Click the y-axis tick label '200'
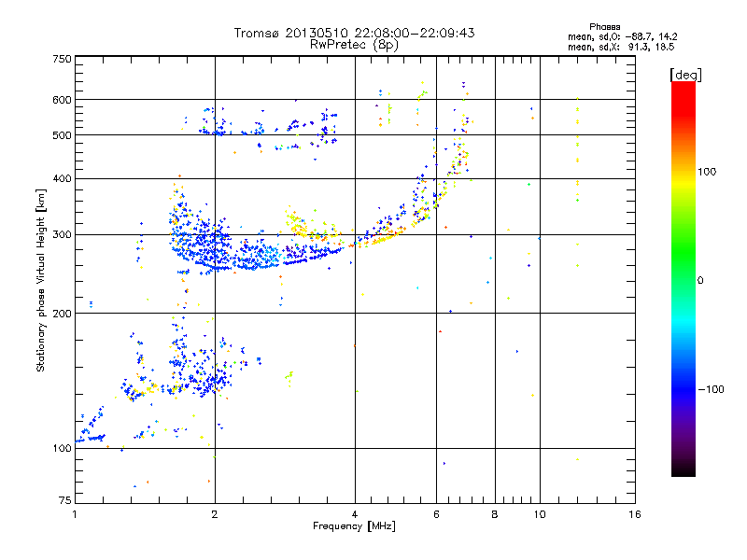The height and width of the screenshot is (560, 747). pyautogui.click(x=62, y=314)
